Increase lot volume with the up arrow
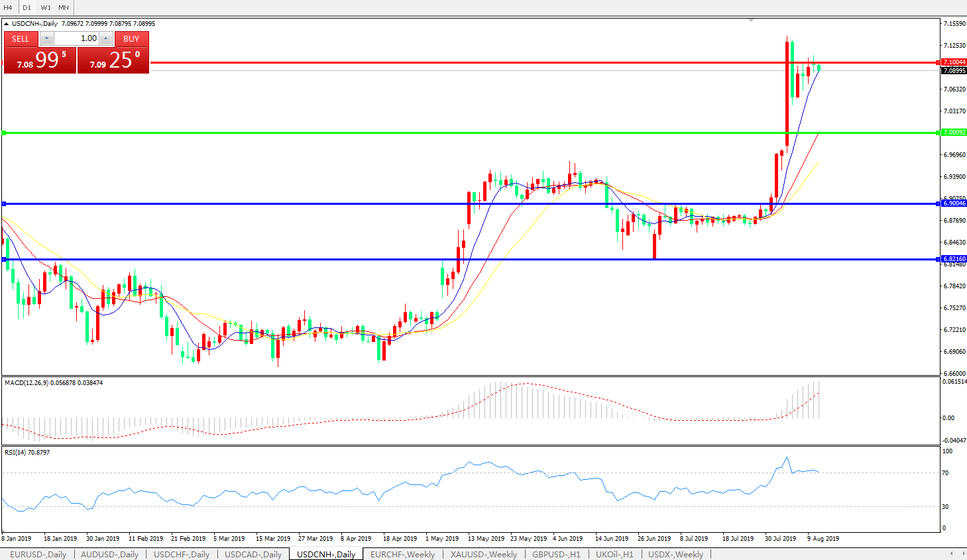This screenshot has width=967, height=560. (x=106, y=39)
